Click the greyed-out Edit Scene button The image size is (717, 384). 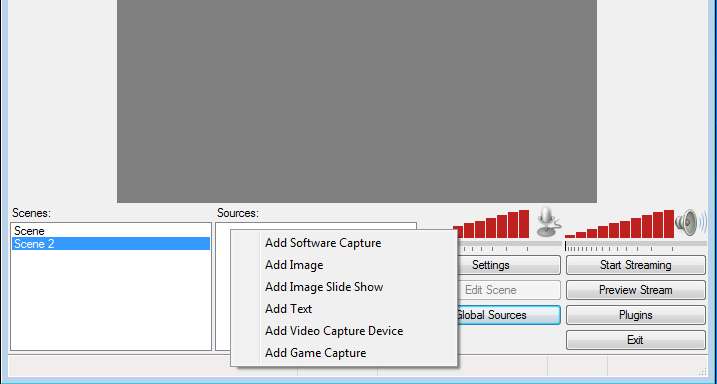pos(508,290)
